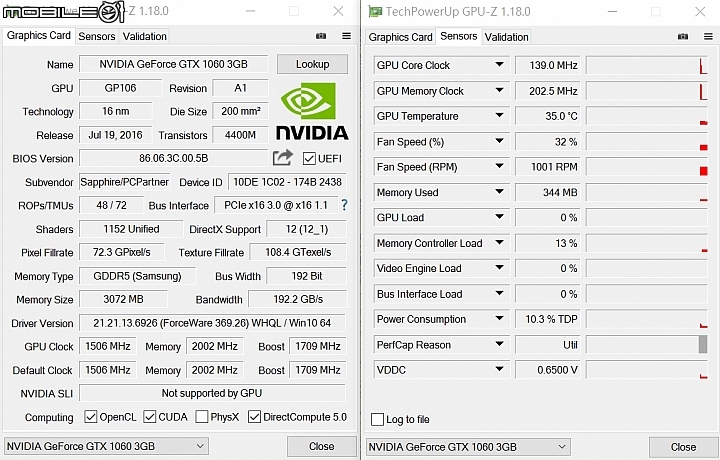Open the Video Engine Load sensor dropdown

pyautogui.click(x=499, y=268)
